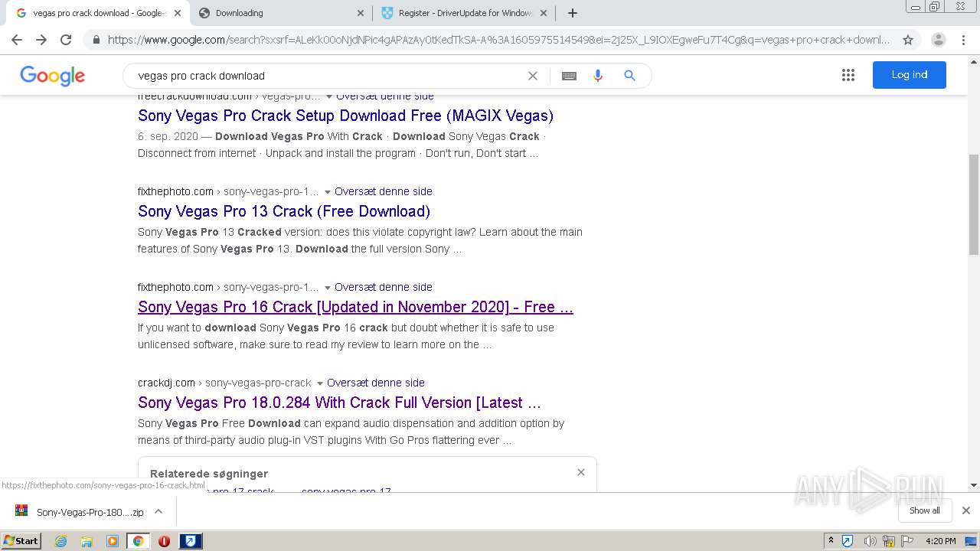Expand options arrow for Vegas Pro 13 result

[327, 192]
